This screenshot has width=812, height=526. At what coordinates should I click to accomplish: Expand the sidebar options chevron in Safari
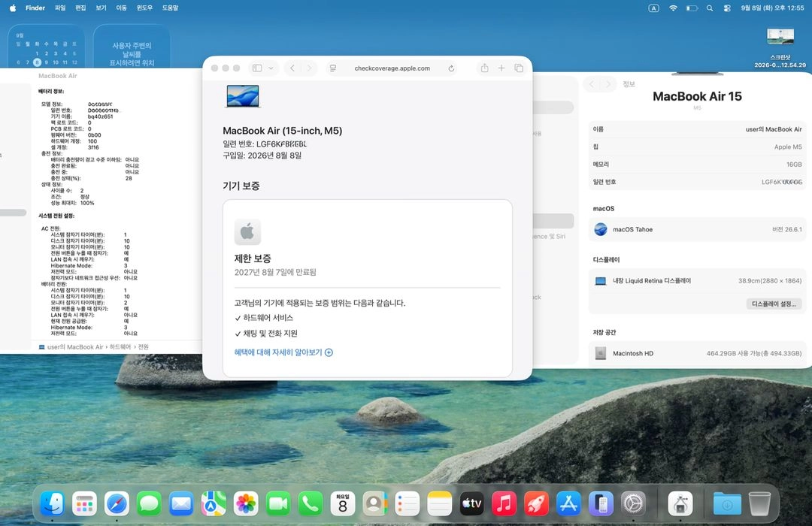[271, 68]
